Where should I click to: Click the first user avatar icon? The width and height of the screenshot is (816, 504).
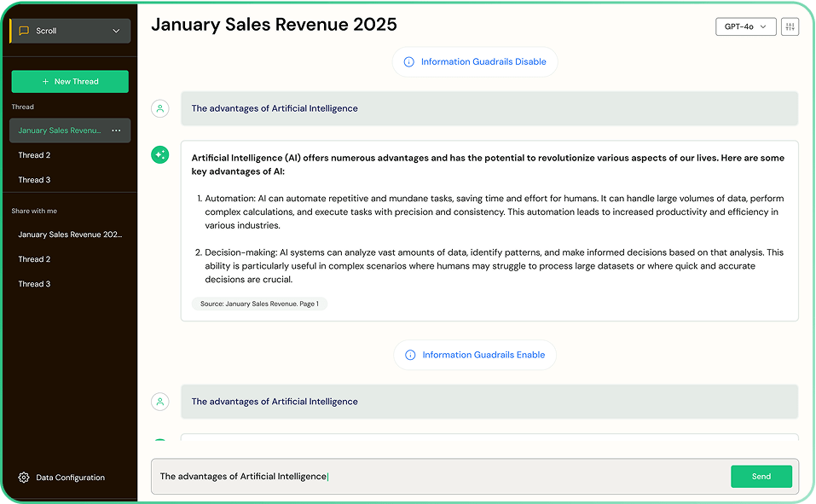[159, 108]
